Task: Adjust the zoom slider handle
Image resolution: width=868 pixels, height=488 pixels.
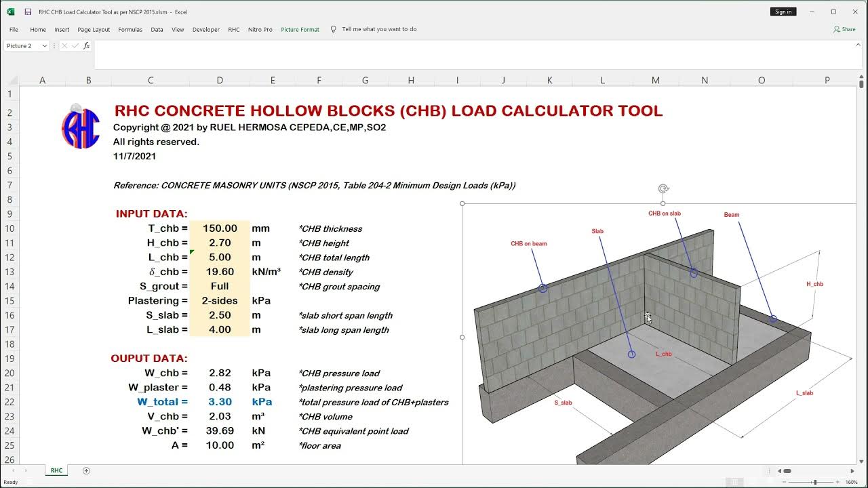Action: click(814, 482)
